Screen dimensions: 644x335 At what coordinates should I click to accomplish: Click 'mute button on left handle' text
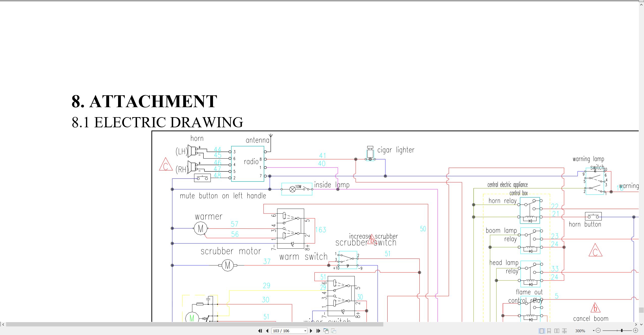(x=223, y=196)
